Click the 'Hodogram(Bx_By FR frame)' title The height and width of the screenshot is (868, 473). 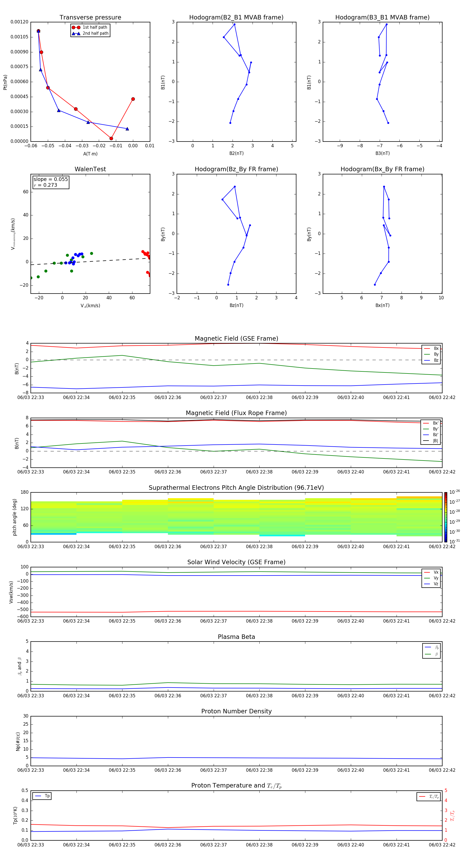click(382, 169)
